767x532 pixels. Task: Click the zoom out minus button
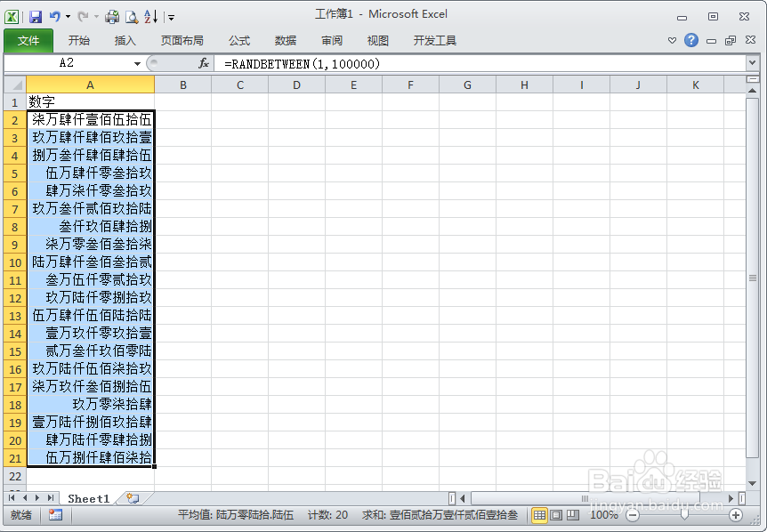coord(633,515)
